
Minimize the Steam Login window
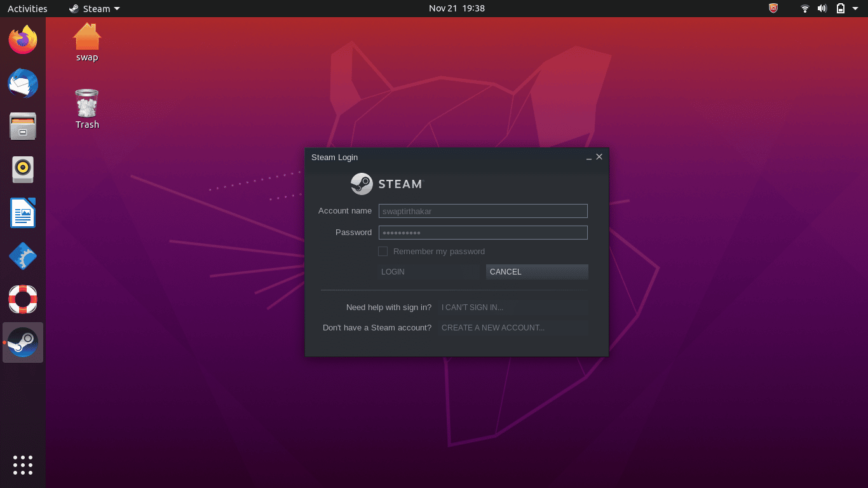[x=589, y=157]
